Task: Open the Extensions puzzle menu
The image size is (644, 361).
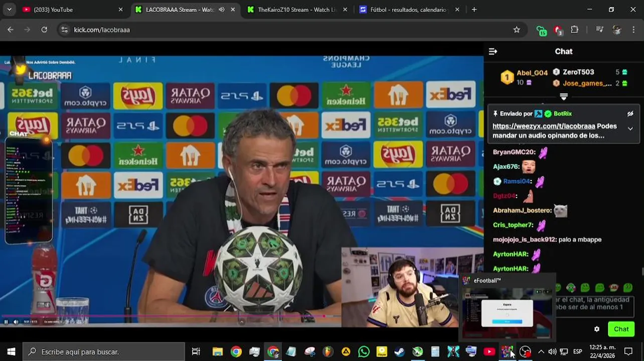Action: (x=575, y=30)
